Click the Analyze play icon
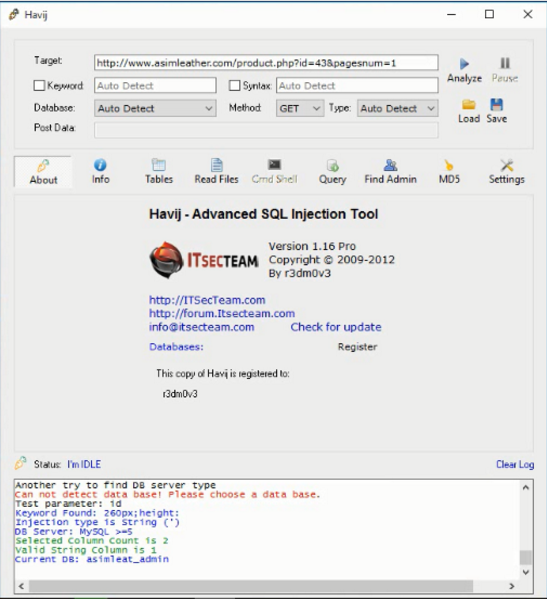Image resolution: width=547 pixels, height=599 pixels. point(464,64)
